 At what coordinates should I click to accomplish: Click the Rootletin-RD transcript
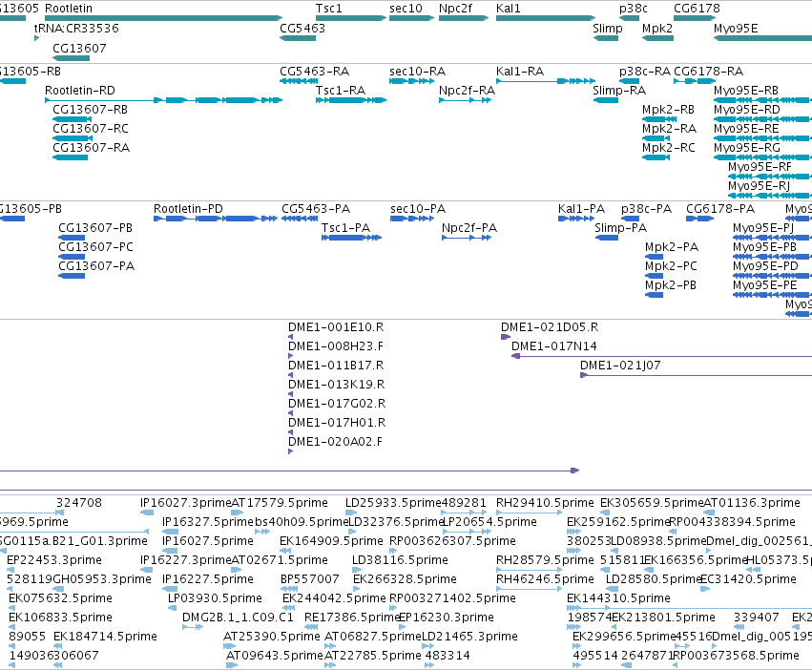click(164, 100)
